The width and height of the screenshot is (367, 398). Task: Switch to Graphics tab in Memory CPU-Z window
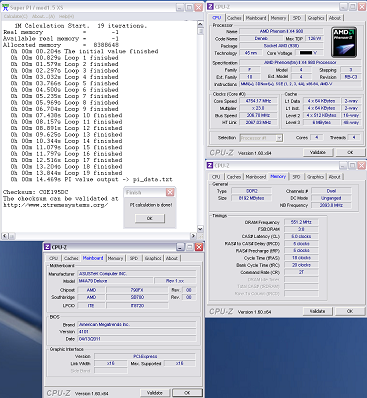315,177
